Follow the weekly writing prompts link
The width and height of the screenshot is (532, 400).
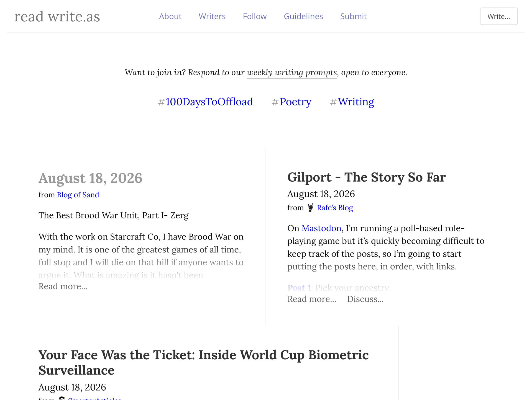coord(292,73)
